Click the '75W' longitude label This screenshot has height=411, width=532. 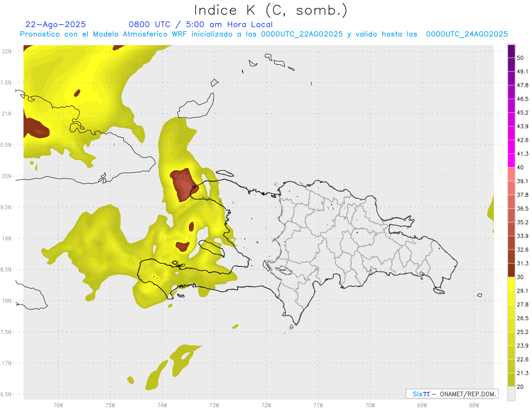[x=110, y=405]
